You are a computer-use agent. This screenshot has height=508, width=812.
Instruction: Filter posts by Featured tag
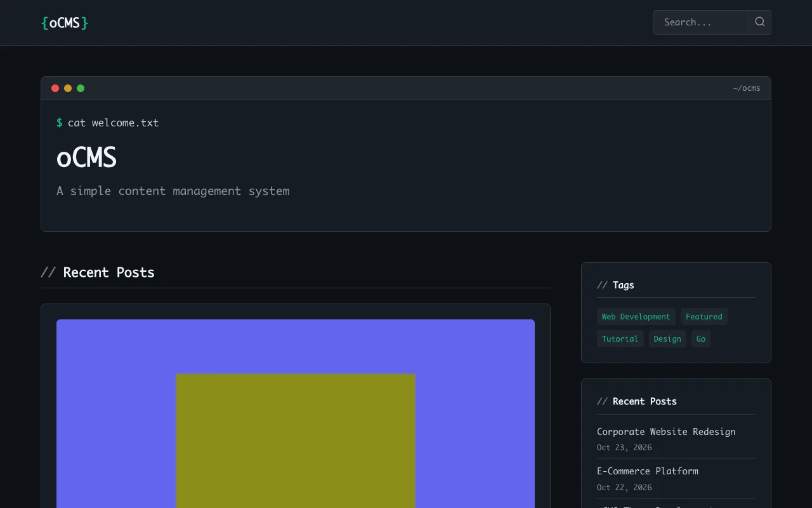pyautogui.click(x=704, y=317)
